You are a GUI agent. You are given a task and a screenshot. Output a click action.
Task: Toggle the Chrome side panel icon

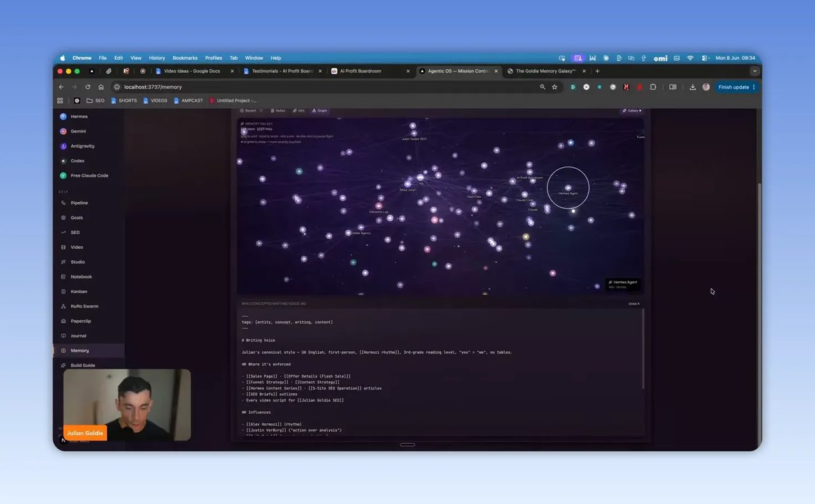(x=673, y=87)
